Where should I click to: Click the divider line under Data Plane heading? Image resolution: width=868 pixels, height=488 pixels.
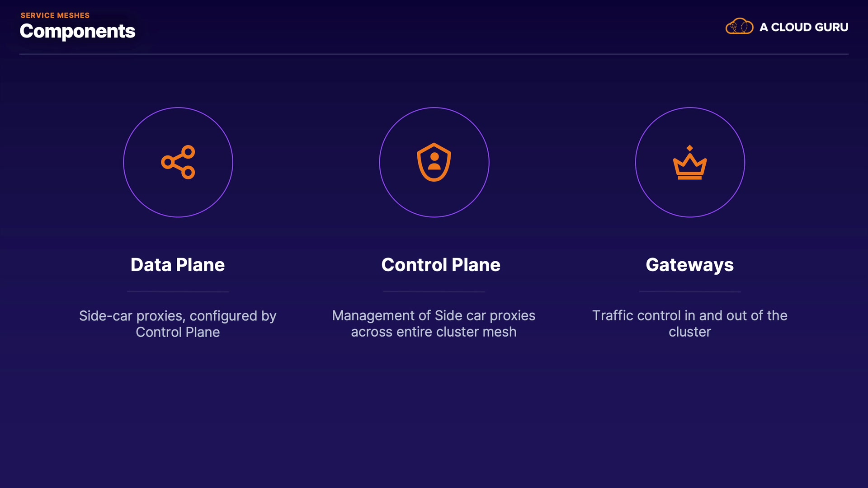click(178, 291)
